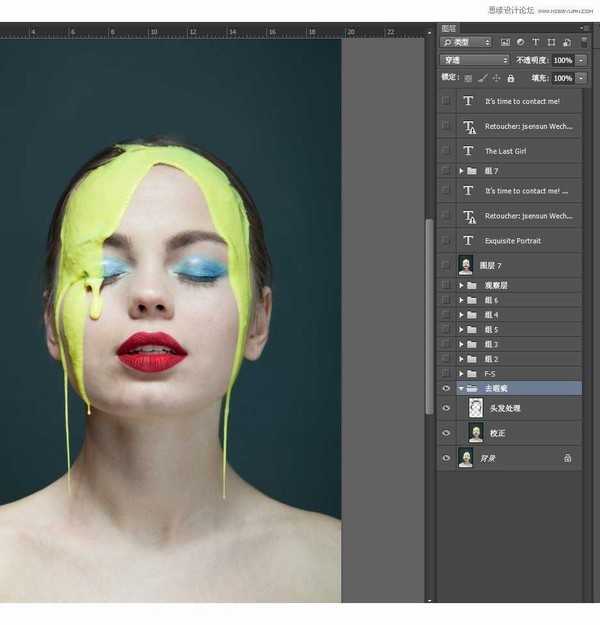Select the 'The Last Girl' text layer
This screenshot has width=600, height=625.
pos(505,151)
